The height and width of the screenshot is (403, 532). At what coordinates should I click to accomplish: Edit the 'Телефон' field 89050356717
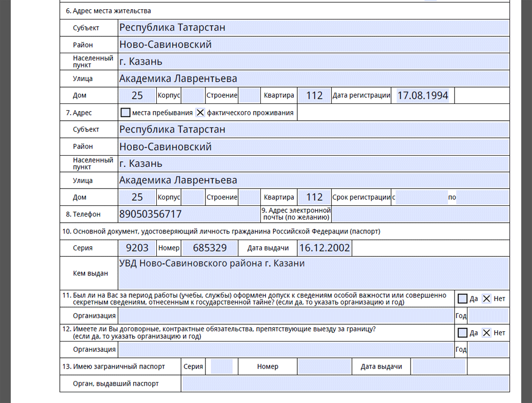[189, 214]
